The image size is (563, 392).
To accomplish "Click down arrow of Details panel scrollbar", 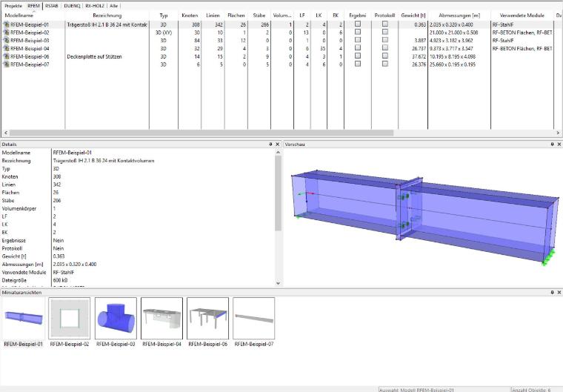I will point(278,283).
